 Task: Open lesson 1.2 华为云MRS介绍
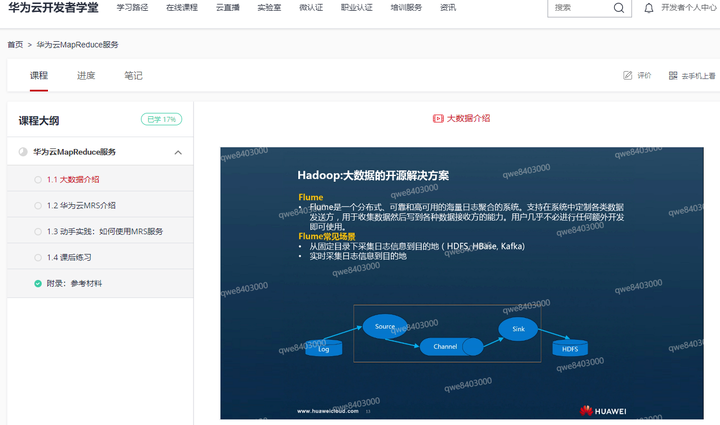(81, 206)
